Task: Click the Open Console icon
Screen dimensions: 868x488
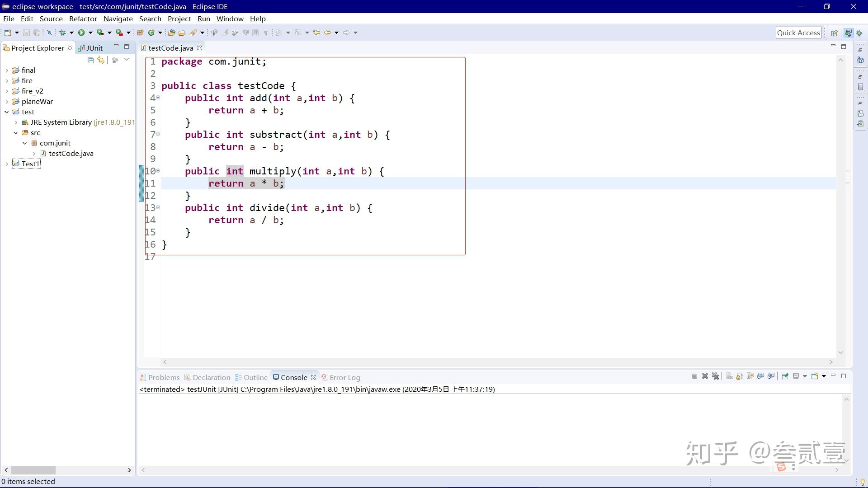Action: click(815, 376)
